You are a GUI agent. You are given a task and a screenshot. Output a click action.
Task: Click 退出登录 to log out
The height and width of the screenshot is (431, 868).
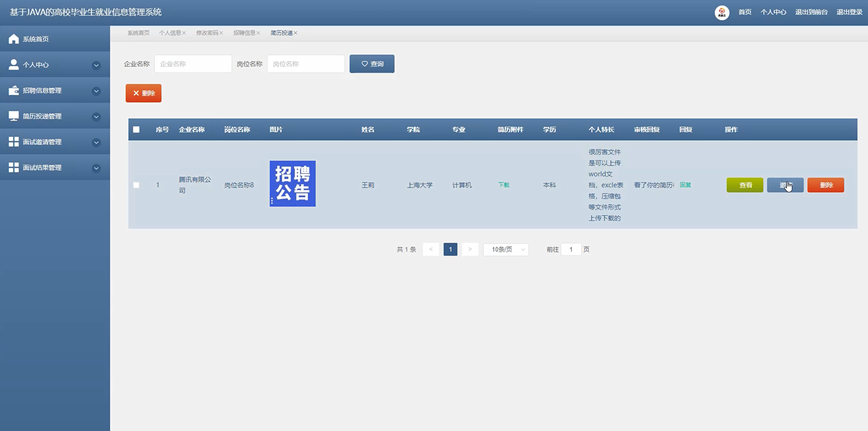coord(850,12)
